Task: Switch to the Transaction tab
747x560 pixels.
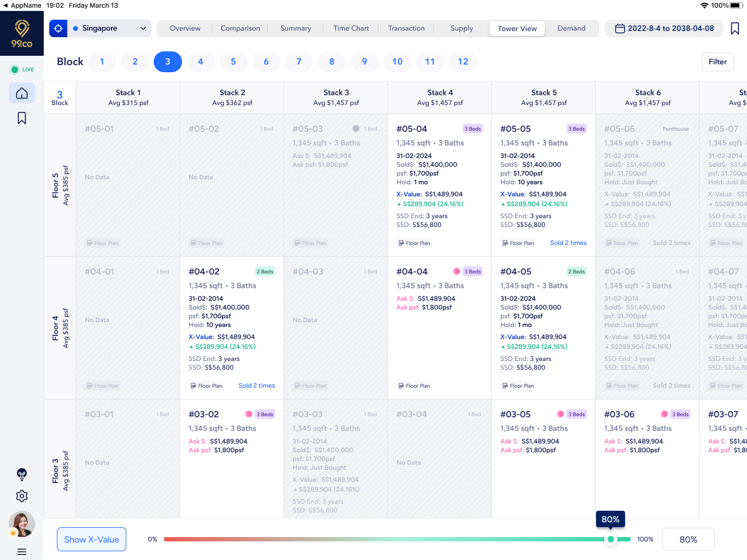Action: [406, 28]
